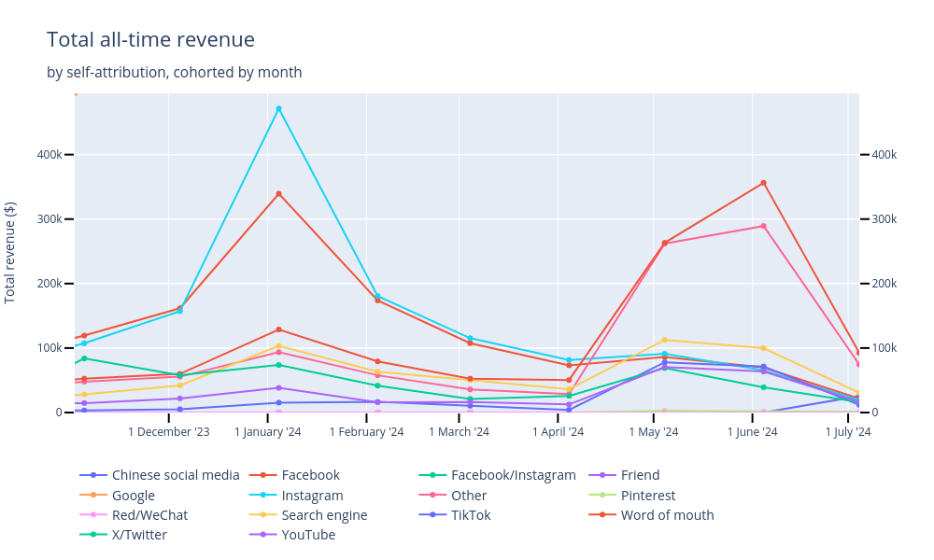Click the "1 April '24" x-axis label

pos(558,431)
